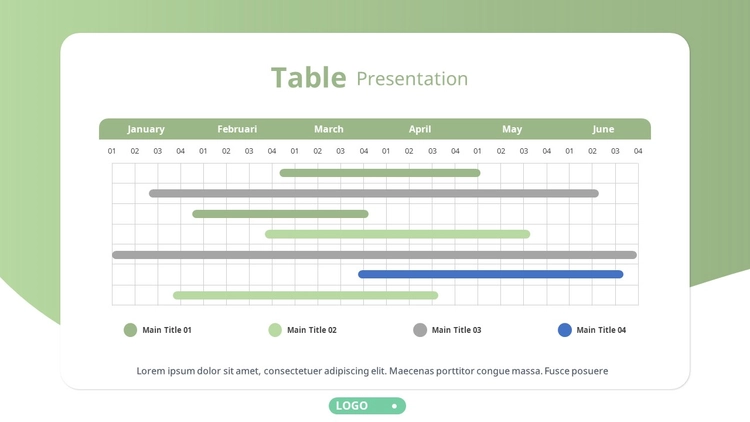
Task: Click the LOGO button at the bottom
Action: pos(367,406)
